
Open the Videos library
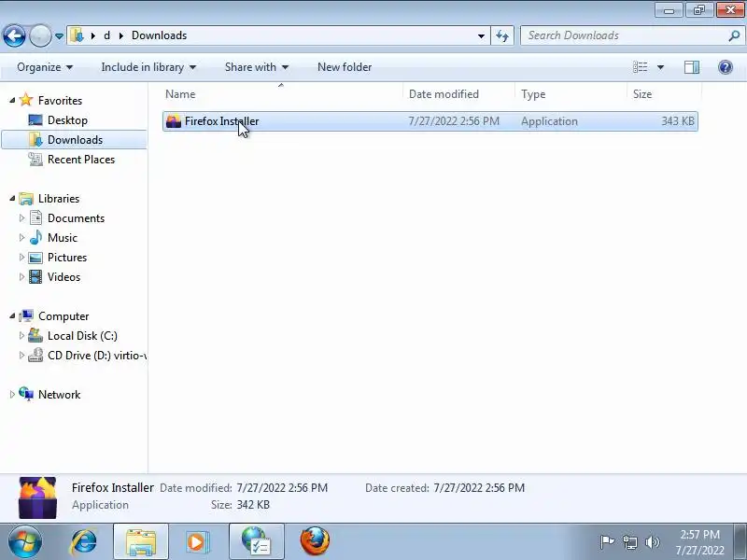point(63,276)
